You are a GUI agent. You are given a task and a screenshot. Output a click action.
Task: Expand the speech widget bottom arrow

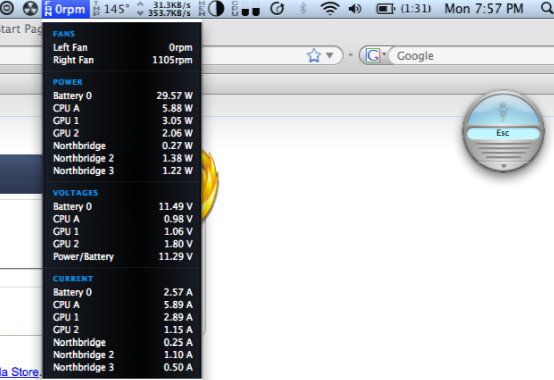coord(504,166)
